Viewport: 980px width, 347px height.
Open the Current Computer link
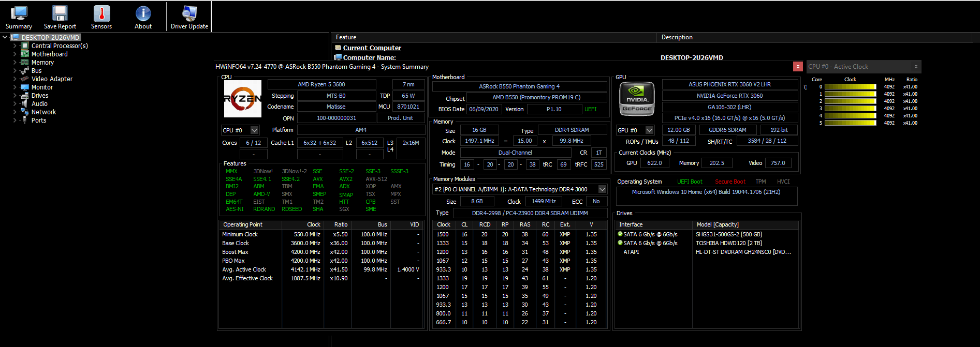point(372,48)
